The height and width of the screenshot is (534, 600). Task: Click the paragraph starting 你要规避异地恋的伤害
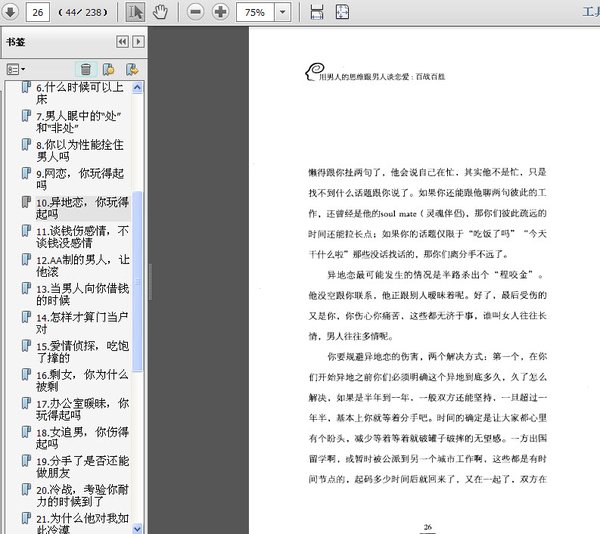[427, 418]
